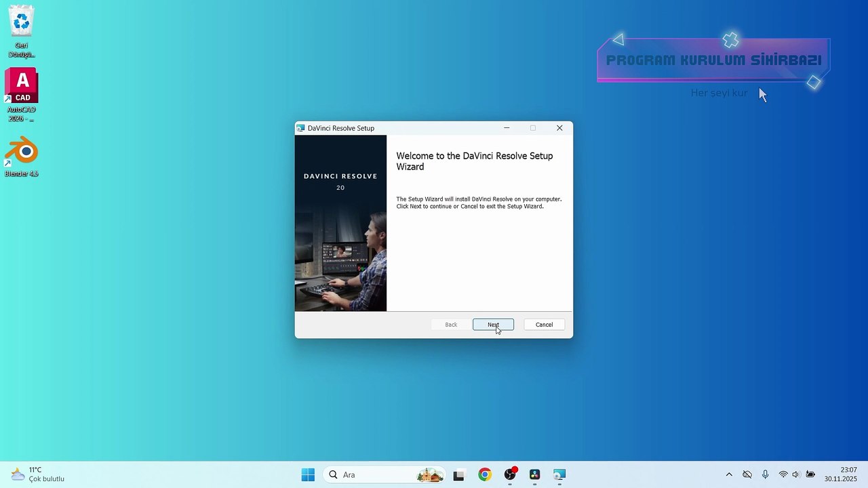The image size is (868, 488).
Task: Open the clock and date panel
Action: [x=840, y=474]
